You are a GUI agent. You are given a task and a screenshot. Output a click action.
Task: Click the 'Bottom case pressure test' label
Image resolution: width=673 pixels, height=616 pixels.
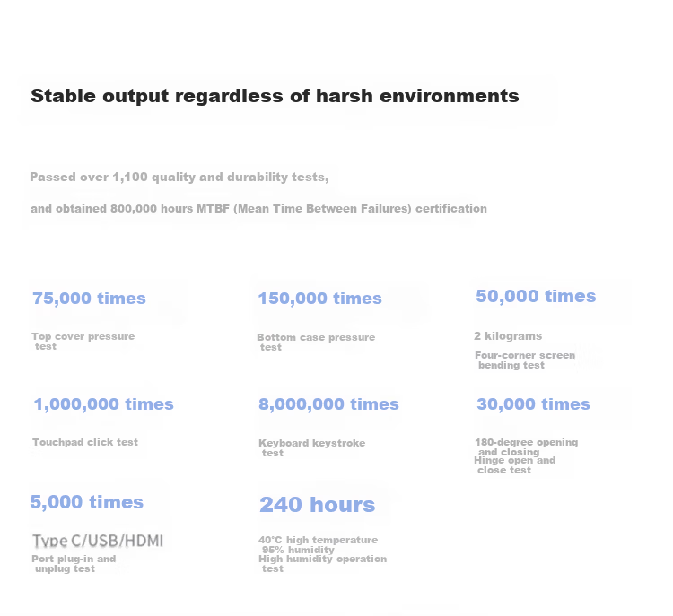coord(316,343)
